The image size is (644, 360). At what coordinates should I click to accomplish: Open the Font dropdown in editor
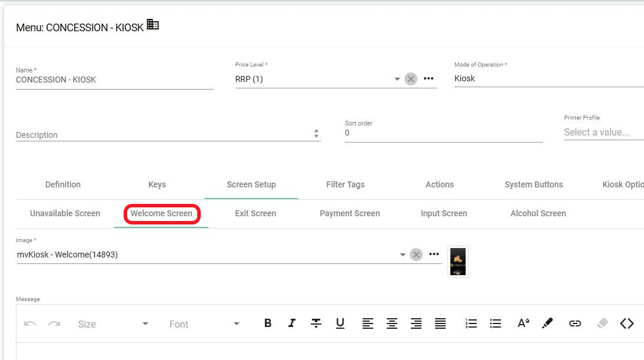coord(204,324)
